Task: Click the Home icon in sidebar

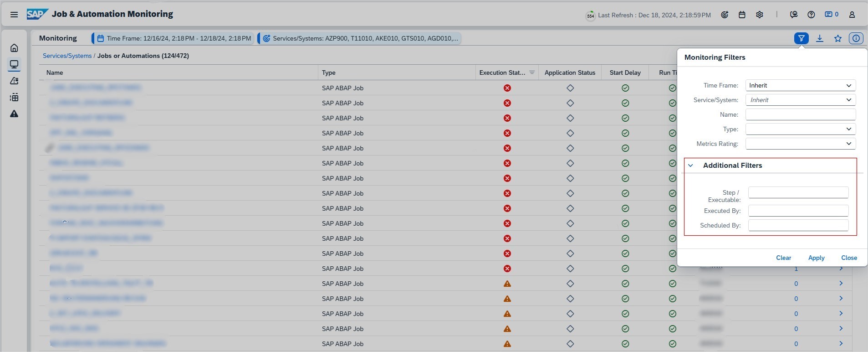Action: point(14,48)
